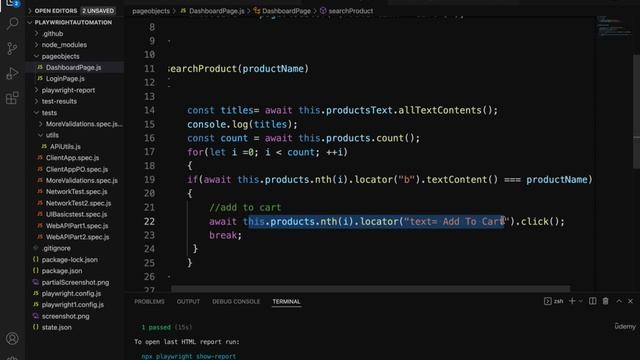The image size is (640, 360).
Task: Open the Explorer view icon
Action: click(12, 3)
